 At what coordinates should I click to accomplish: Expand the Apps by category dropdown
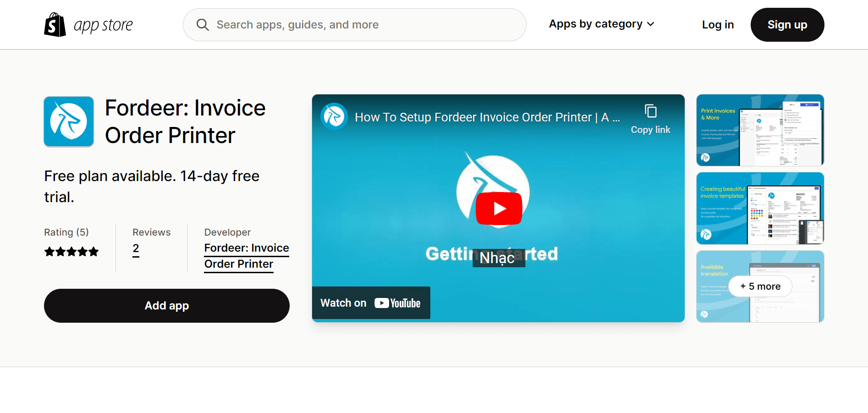[601, 24]
